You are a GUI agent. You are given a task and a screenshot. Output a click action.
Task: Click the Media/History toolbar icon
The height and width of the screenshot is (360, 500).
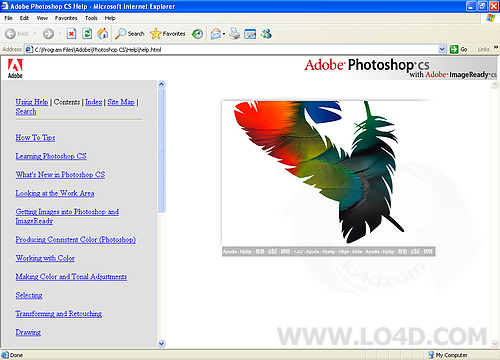pyautogui.click(x=197, y=34)
